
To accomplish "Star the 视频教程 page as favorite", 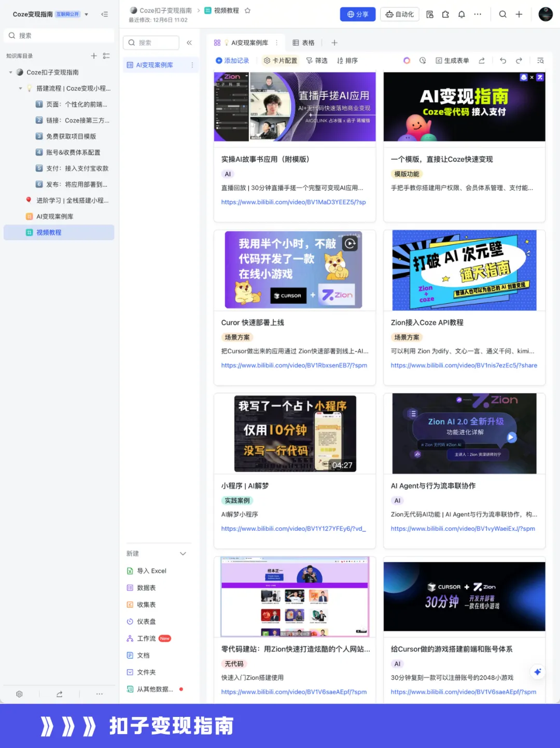I will pyautogui.click(x=247, y=10).
